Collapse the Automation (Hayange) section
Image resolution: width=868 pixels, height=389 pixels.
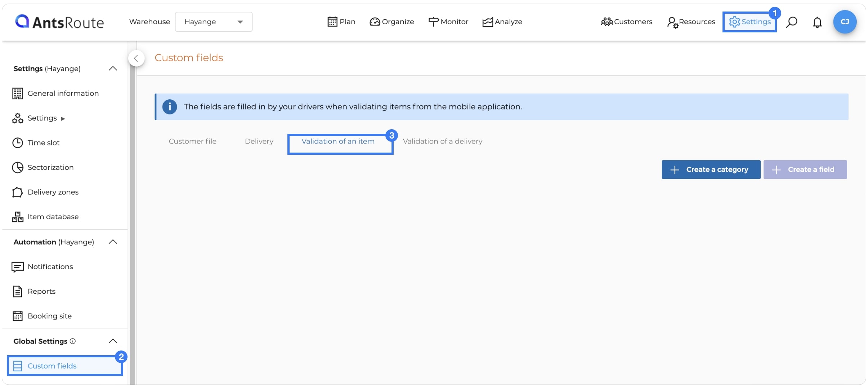(x=113, y=242)
